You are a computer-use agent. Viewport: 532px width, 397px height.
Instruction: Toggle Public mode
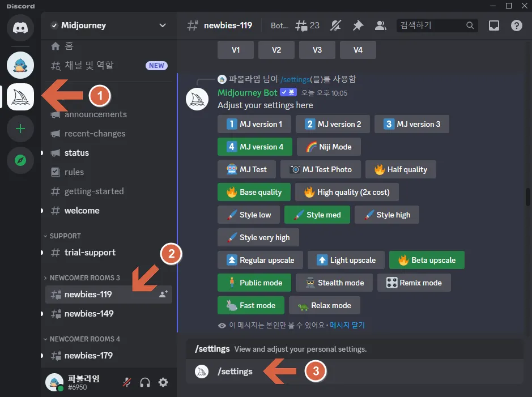tap(254, 283)
